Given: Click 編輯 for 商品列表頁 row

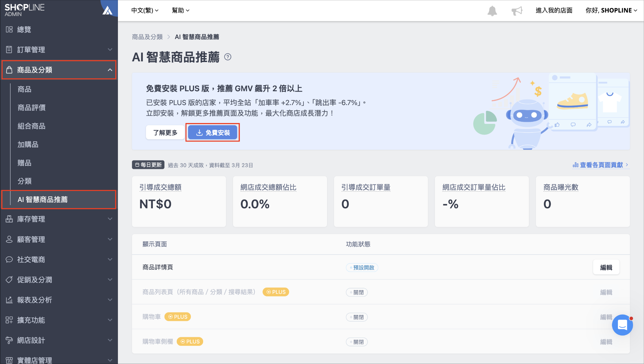Looking at the screenshot, I should click(x=606, y=292).
